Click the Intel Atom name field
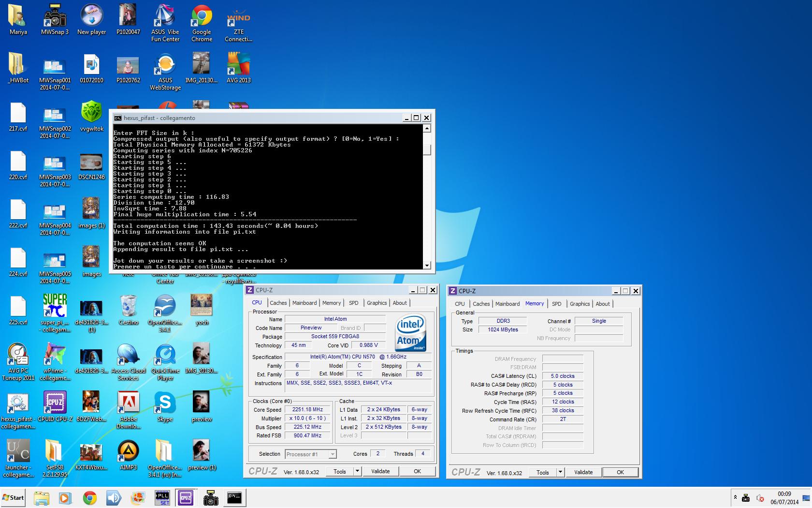 pyautogui.click(x=335, y=319)
